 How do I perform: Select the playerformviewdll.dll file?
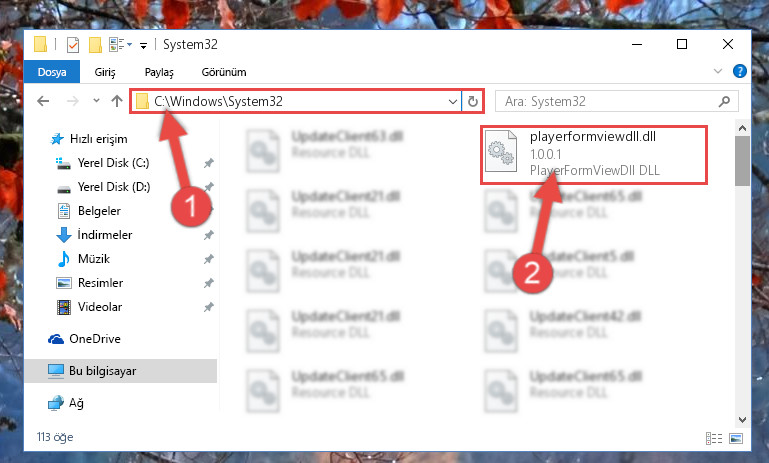pyautogui.click(x=594, y=154)
